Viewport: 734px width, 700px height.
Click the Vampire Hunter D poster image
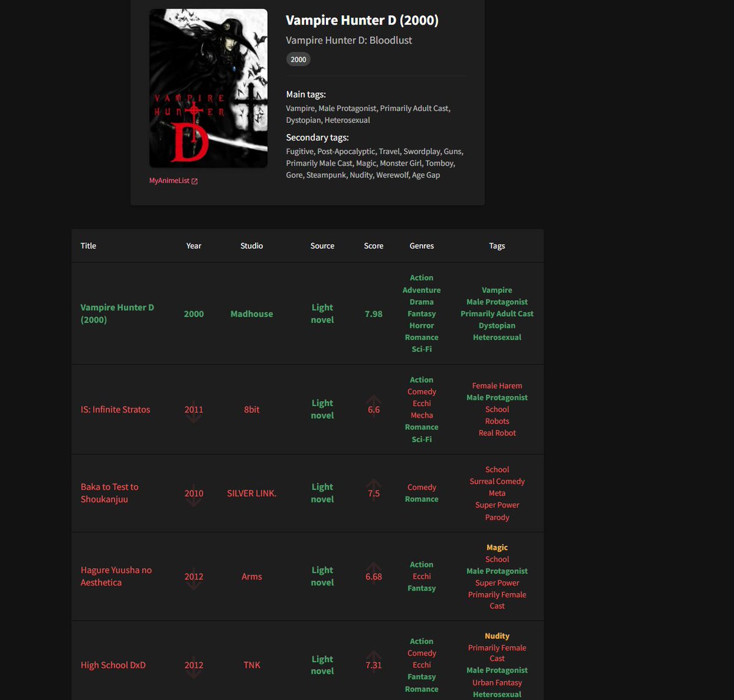coord(209,88)
